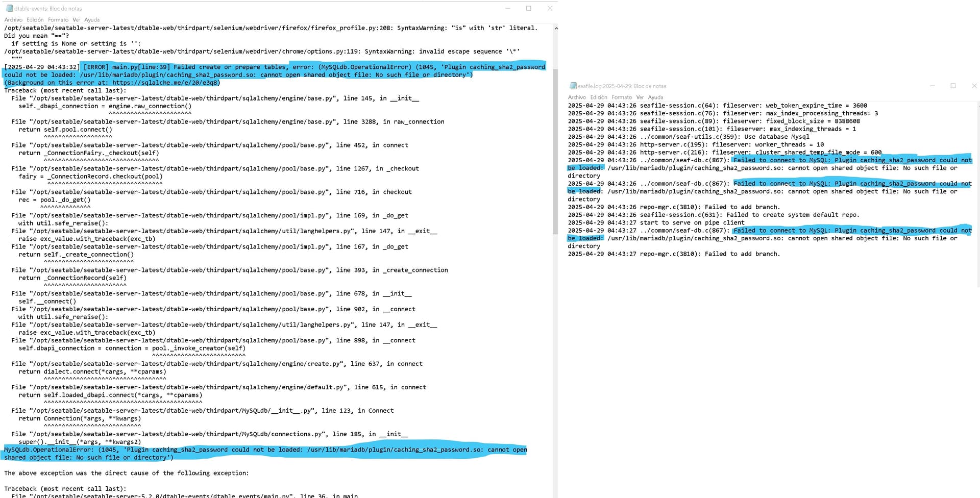Click Notepad icon in seafile.log title bar

point(573,86)
